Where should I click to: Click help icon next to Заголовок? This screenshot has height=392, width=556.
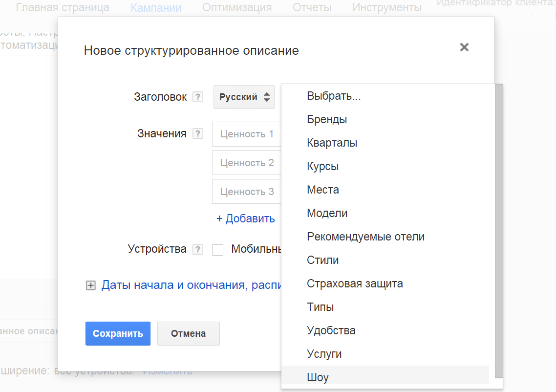click(x=197, y=97)
